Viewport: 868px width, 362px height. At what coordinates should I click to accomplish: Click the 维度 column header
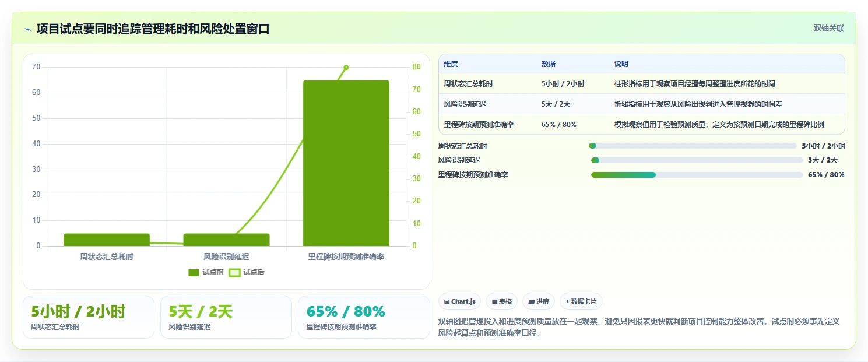point(451,64)
